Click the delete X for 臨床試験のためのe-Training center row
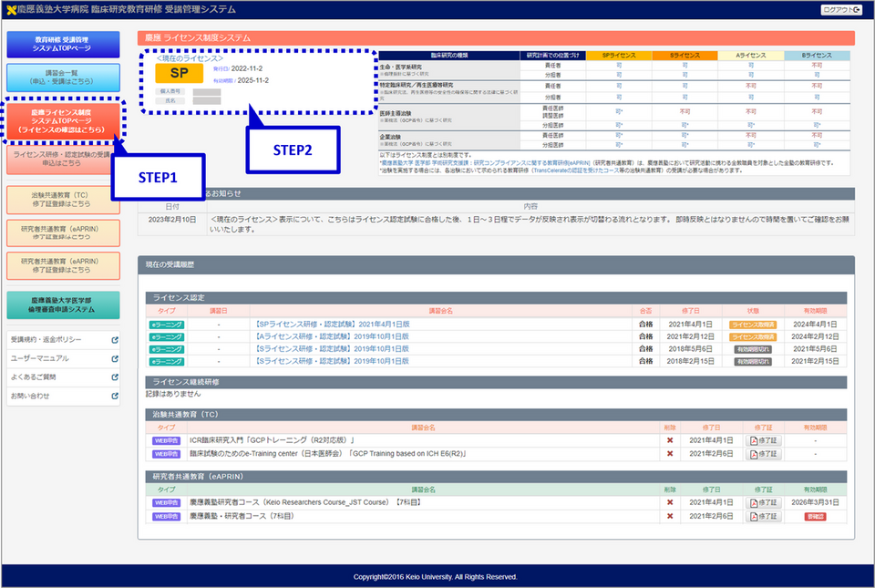875x588 pixels. click(x=670, y=454)
